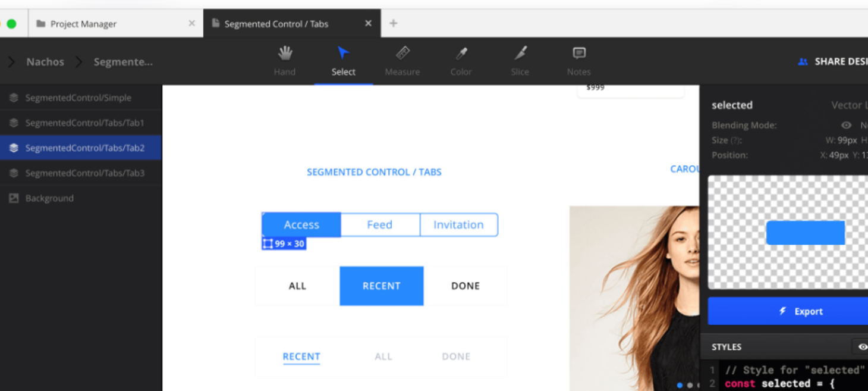868x391 pixels.
Task: Select the Slice knife tool
Action: (520, 61)
